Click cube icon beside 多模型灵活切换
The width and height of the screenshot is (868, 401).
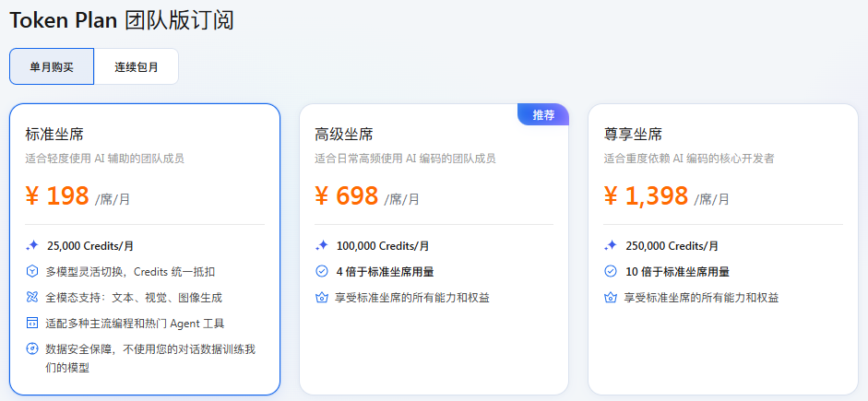tap(32, 272)
